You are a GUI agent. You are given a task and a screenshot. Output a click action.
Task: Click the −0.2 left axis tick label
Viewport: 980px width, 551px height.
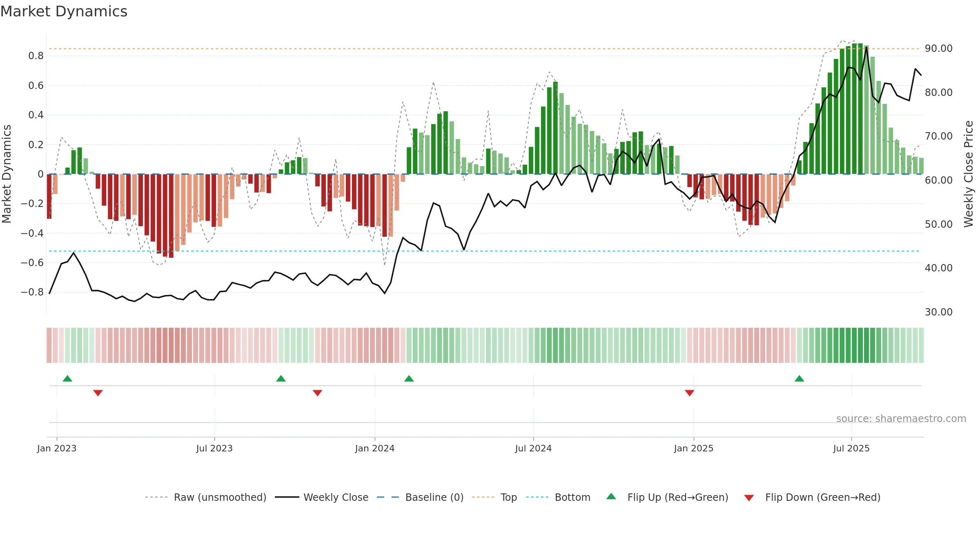32,204
